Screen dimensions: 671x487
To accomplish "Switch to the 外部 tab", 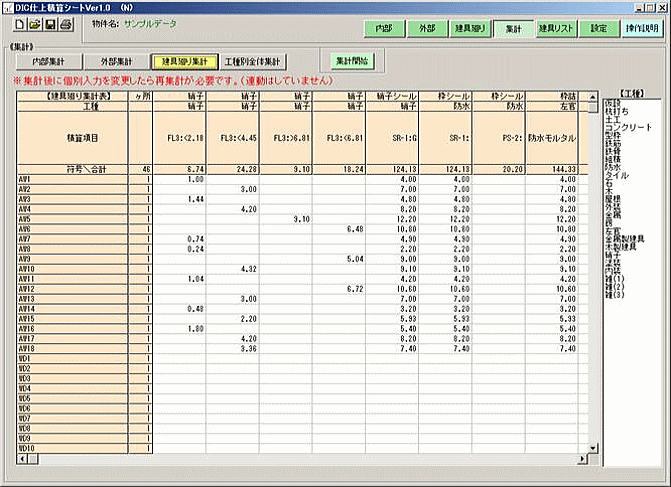I will [427, 29].
